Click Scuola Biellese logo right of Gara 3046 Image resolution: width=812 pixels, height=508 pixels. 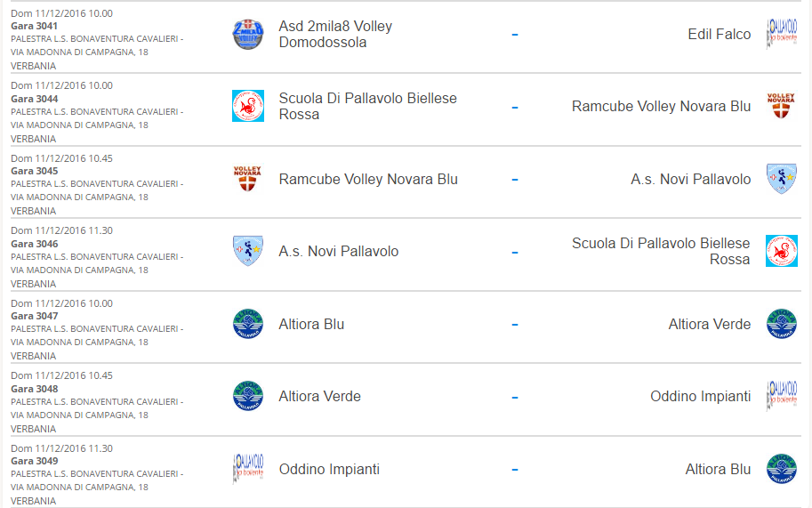click(782, 251)
